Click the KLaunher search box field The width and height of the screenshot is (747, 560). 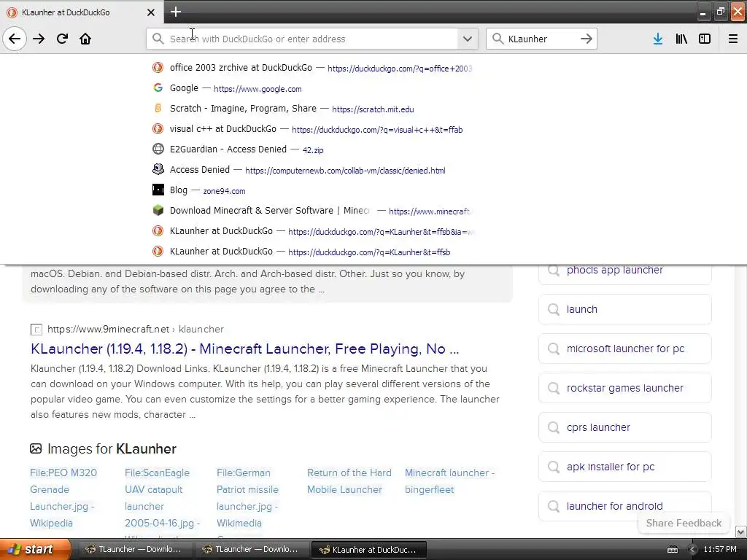(542, 39)
